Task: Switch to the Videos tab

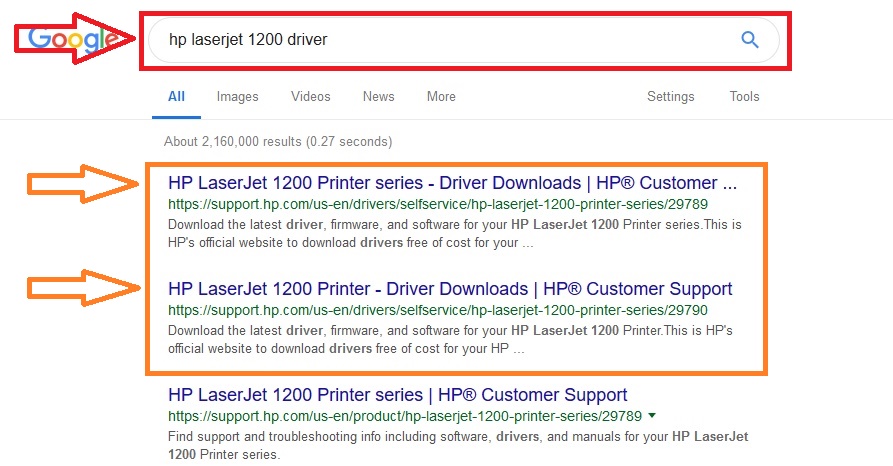Action: tap(310, 96)
